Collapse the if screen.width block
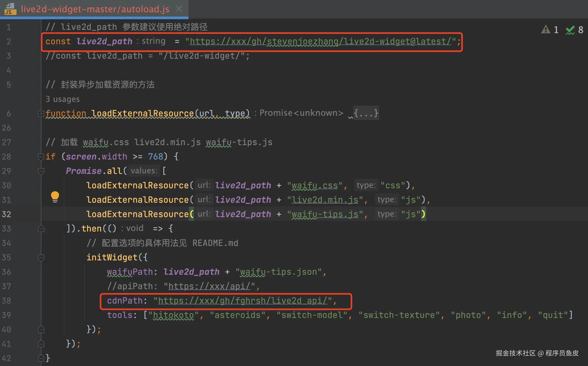588x366 pixels. [41, 157]
